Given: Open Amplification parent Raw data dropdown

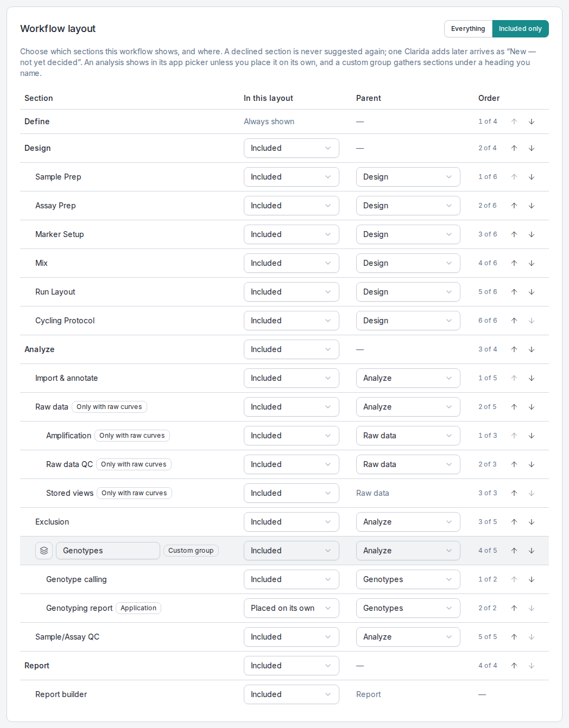Looking at the screenshot, I should [x=408, y=436].
